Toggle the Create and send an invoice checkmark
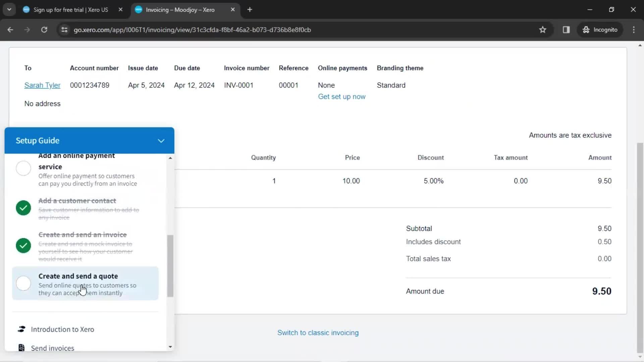The width and height of the screenshot is (644, 362). tap(23, 246)
